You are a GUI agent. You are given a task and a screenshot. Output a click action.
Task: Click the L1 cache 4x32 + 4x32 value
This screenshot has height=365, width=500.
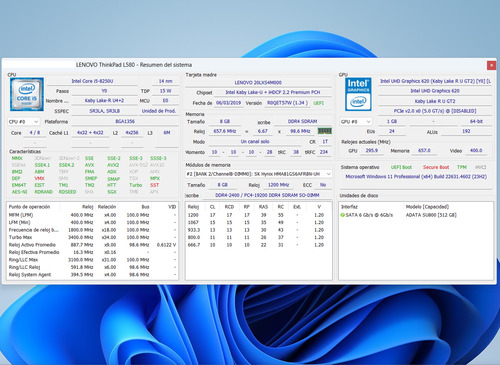pyautogui.click(x=90, y=132)
